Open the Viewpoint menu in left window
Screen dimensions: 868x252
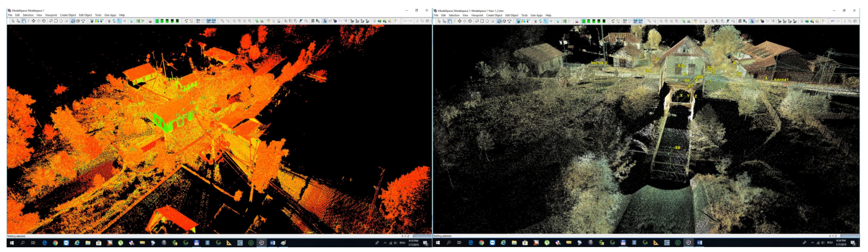click(51, 15)
